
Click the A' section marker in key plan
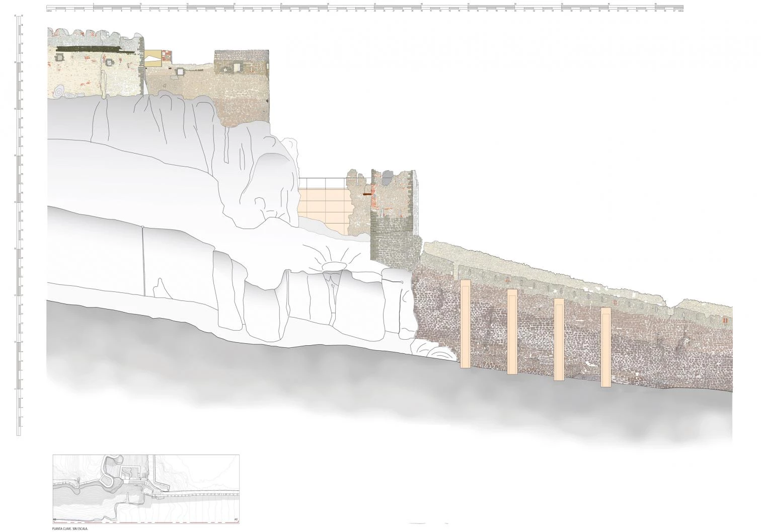(235, 519)
